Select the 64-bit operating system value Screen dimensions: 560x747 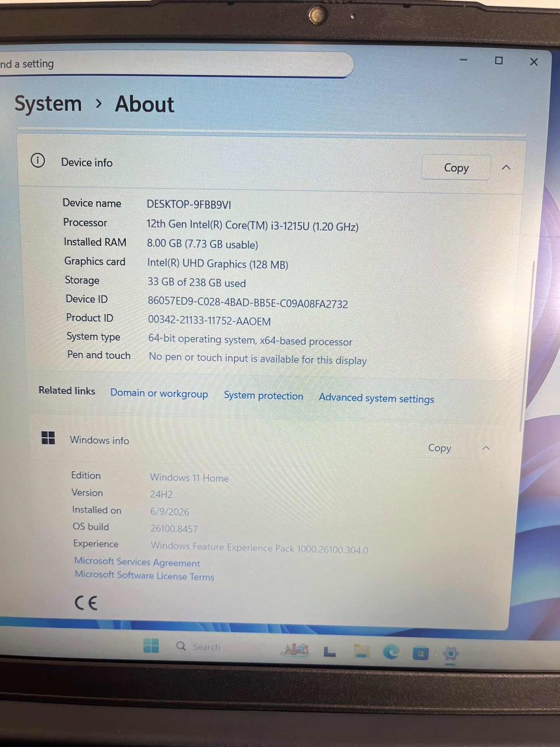(250, 340)
